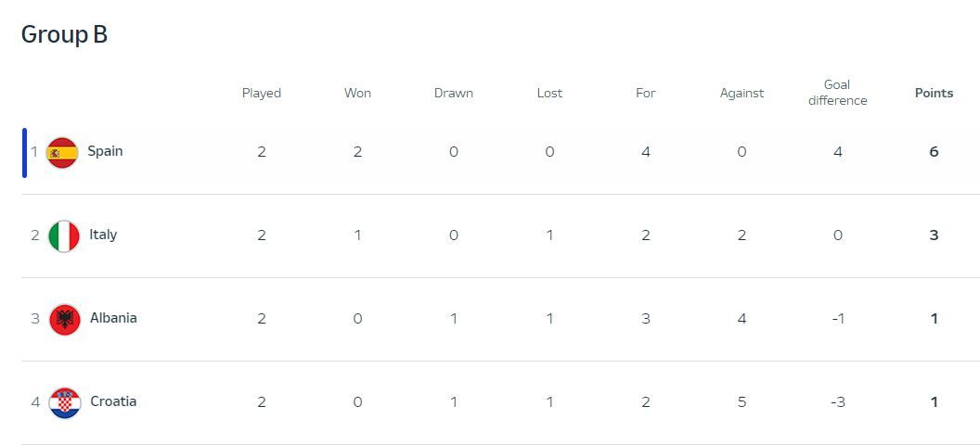The width and height of the screenshot is (980, 445).
Task: Open the Croatia team link
Action: [113, 401]
